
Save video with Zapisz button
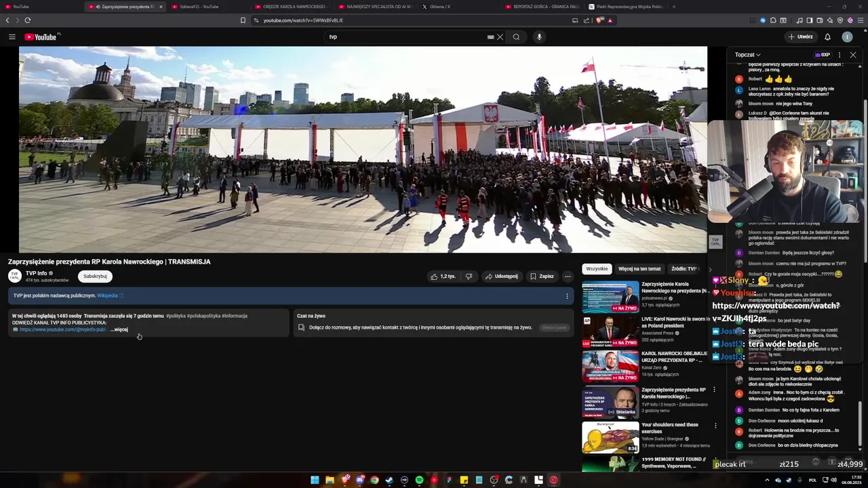click(541, 277)
